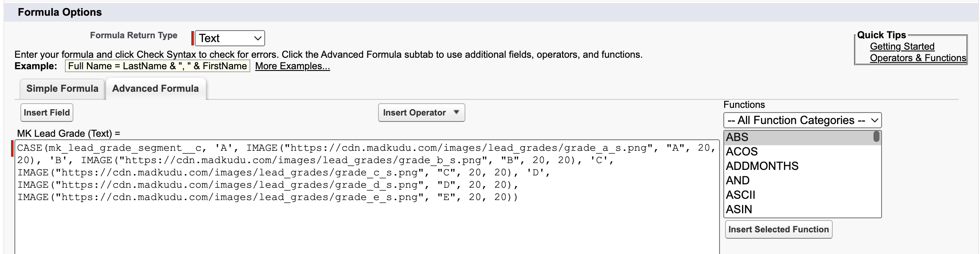Click the Insert Operator dropdown arrow
Viewport: 980px width, 254px height.
point(456,113)
